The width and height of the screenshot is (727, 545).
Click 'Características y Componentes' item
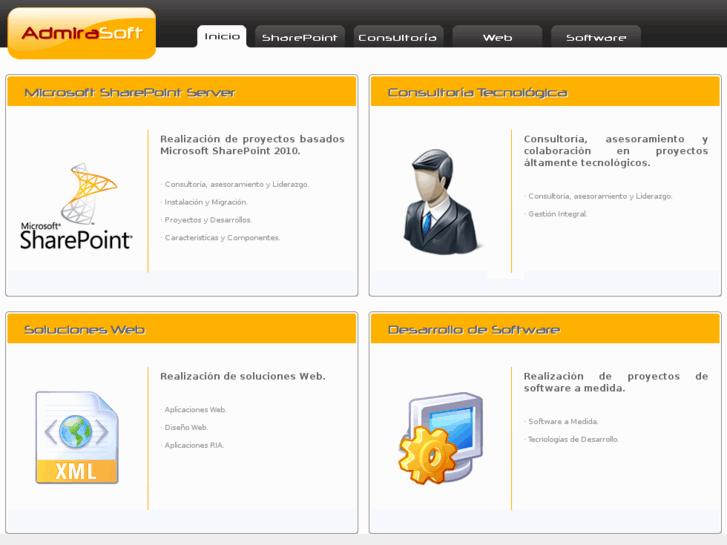pyautogui.click(x=220, y=237)
